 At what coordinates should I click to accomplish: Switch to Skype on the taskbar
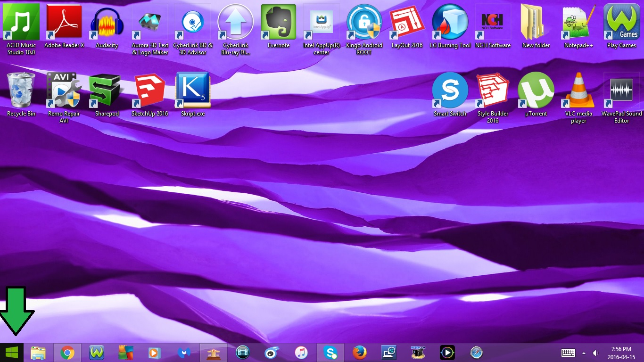330,353
